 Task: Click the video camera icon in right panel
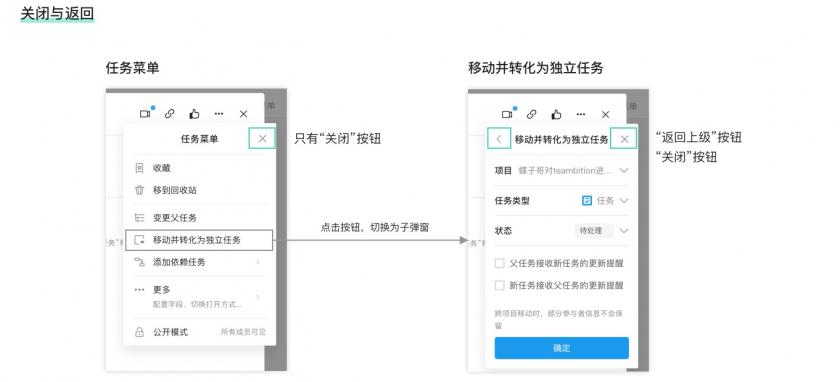tap(507, 114)
